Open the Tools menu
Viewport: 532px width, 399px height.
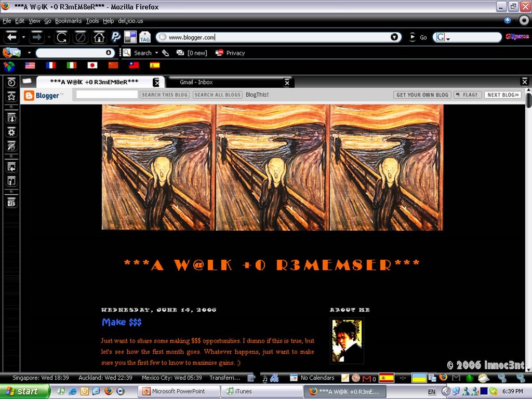tap(92, 21)
